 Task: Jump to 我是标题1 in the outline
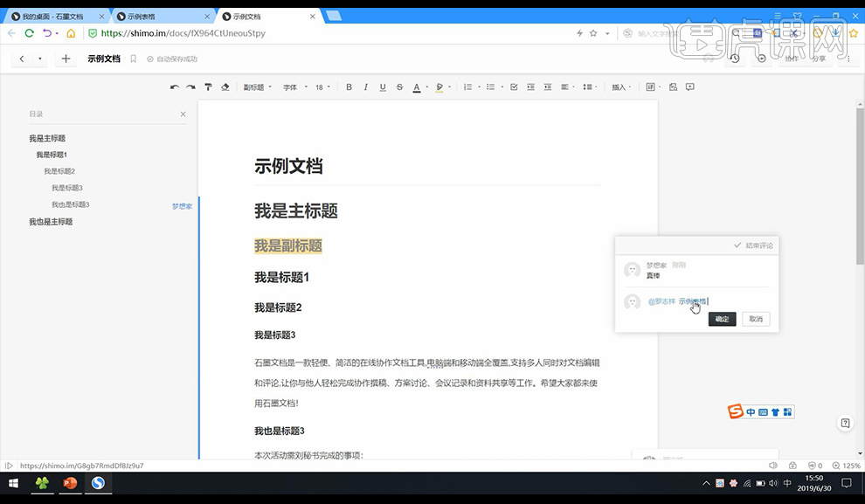52,155
